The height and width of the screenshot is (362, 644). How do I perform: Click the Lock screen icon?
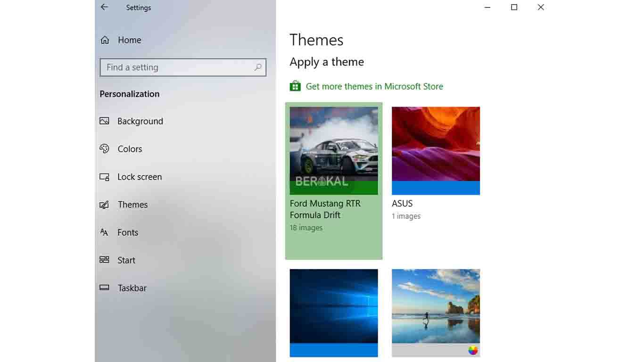point(104,177)
